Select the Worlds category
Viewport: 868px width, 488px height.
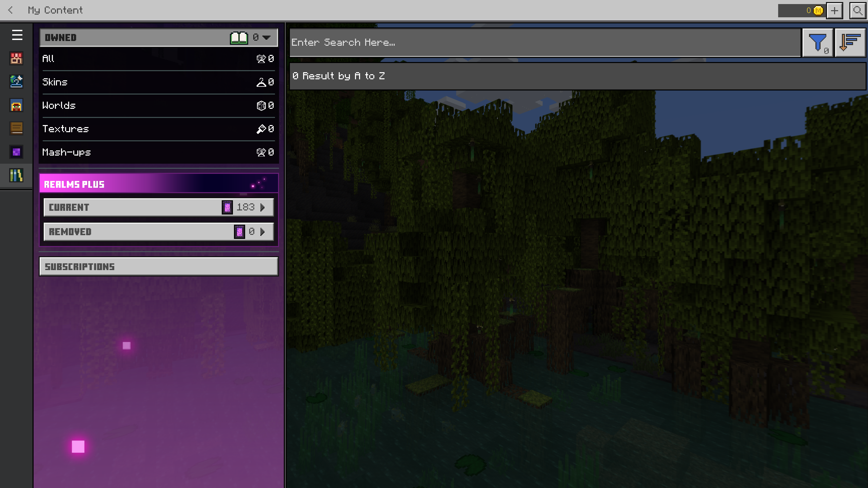tap(158, 105)
